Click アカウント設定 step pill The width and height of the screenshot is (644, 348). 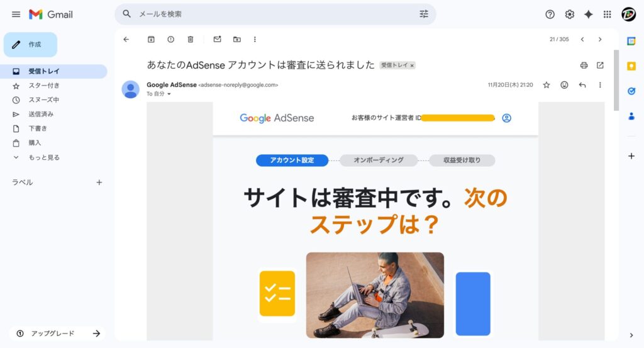pos(292,160)
